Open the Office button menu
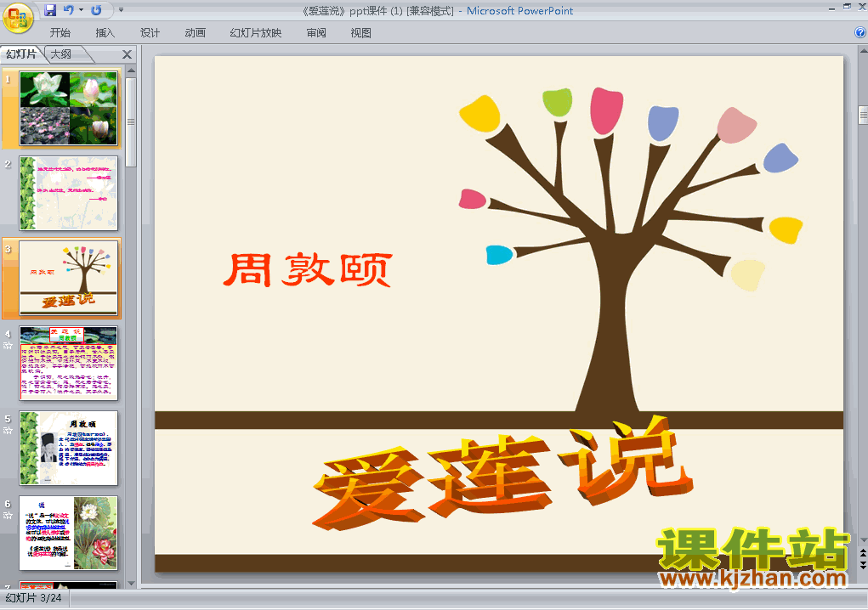This screenshot has height=610, width=868. 18,18
